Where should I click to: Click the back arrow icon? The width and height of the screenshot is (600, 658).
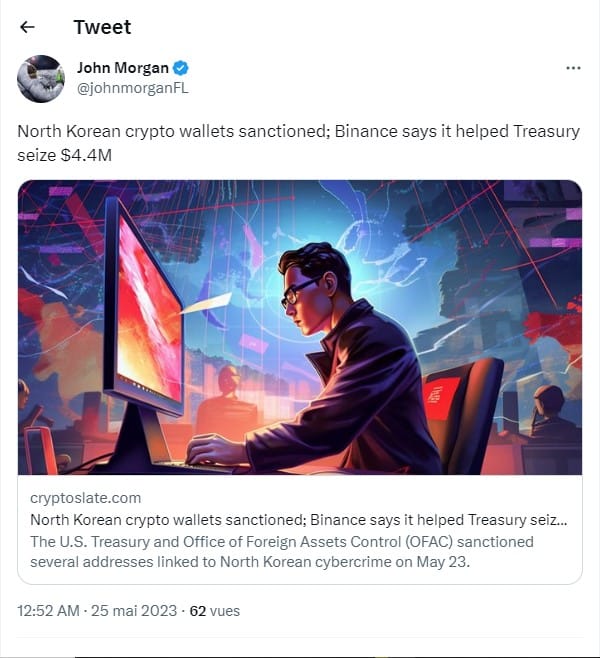point(27,27)
